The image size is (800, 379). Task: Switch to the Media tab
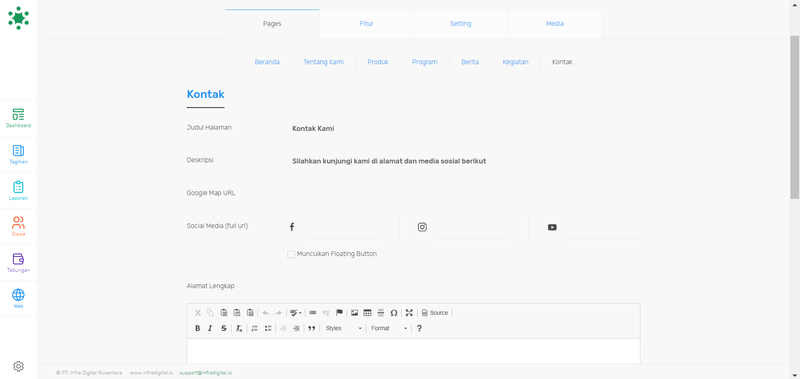pos(555,23)
